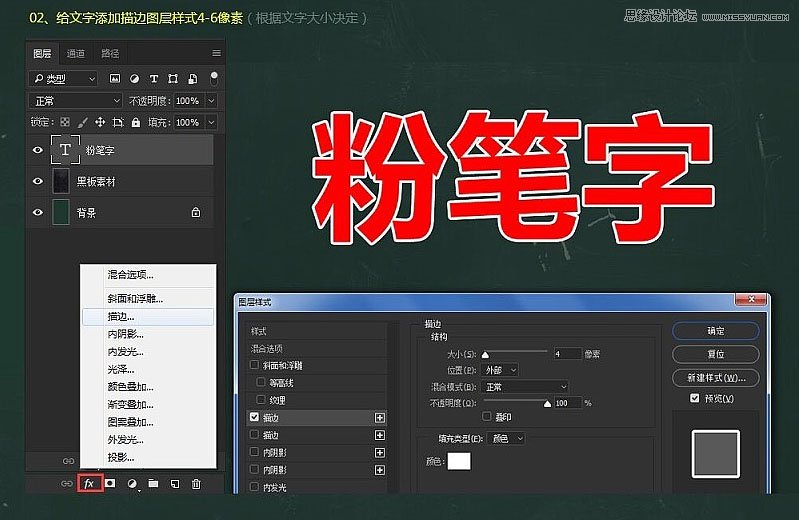799x520 pixels.
Task: Hide the 粉笔字 text layer
Action: [x=39, y=150]
